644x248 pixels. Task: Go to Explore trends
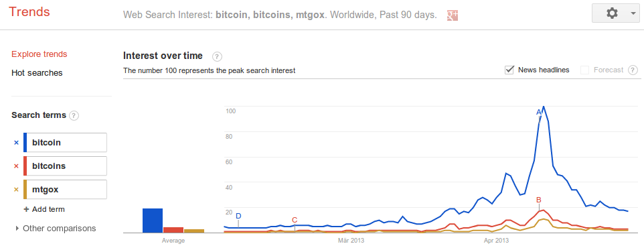[x=39, y=54]
